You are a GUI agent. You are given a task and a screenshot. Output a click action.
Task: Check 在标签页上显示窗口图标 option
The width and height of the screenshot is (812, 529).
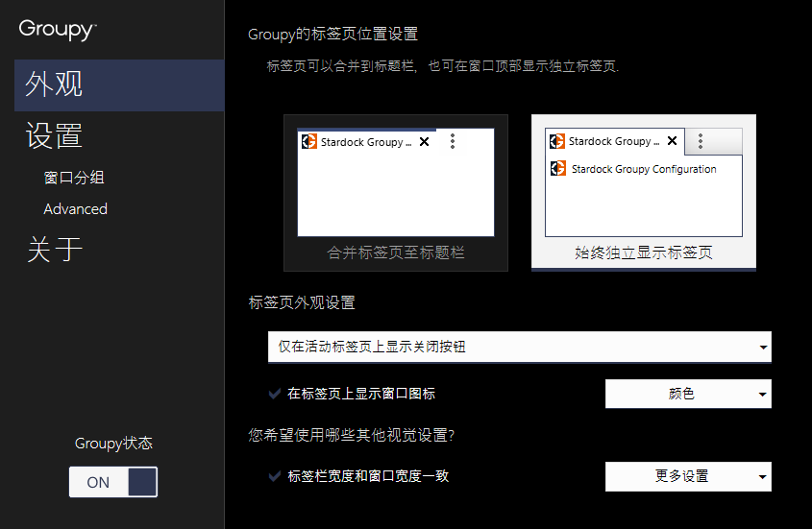(x=352, y=394)
